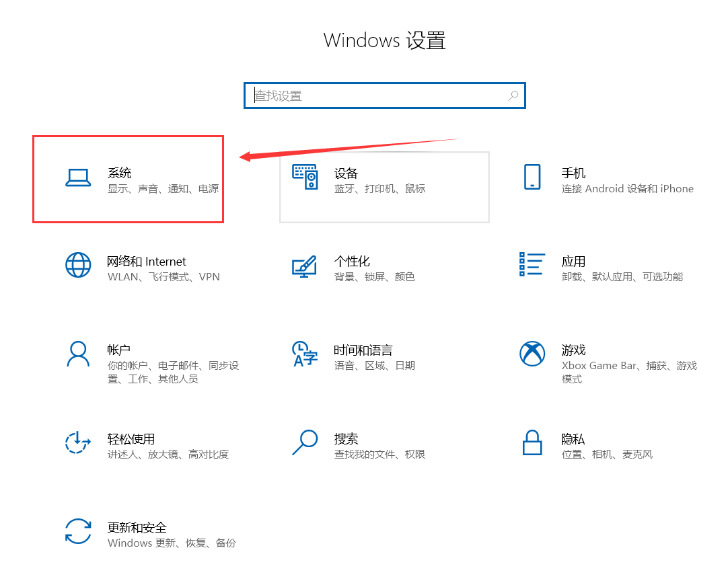Open the 搜索 settings title
Image resolution: width=728 pixels, height=585 pixels.
click(x=346, y=438)
